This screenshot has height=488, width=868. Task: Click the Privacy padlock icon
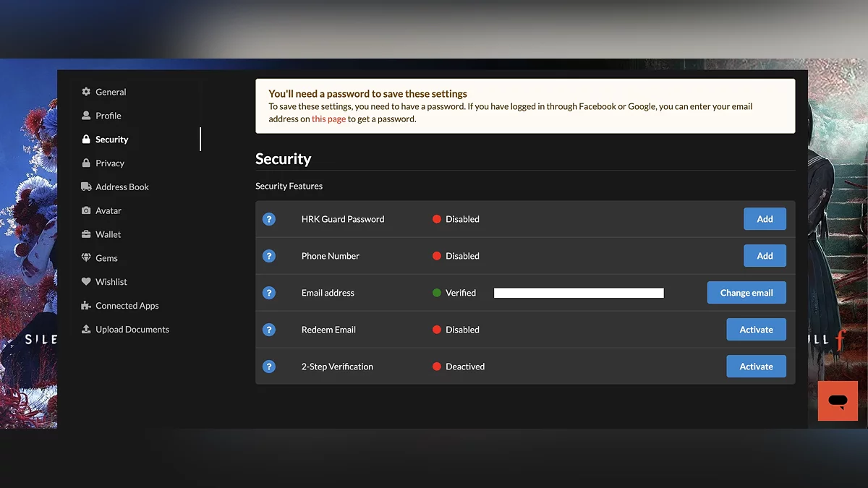[86, 163]
